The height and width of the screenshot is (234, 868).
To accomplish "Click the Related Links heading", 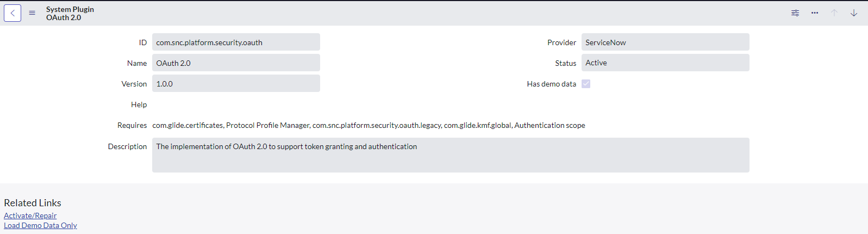I will pyautogui.click(x=33, y=203).
